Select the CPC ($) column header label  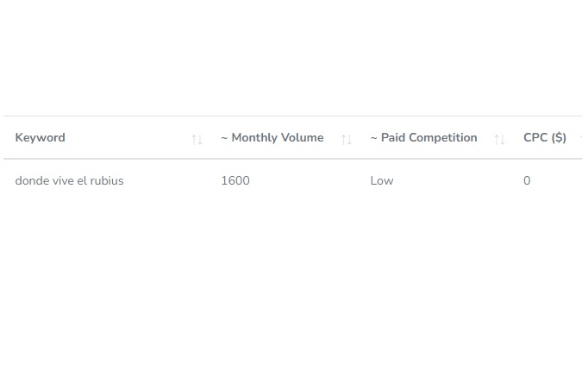click(544, 138)
